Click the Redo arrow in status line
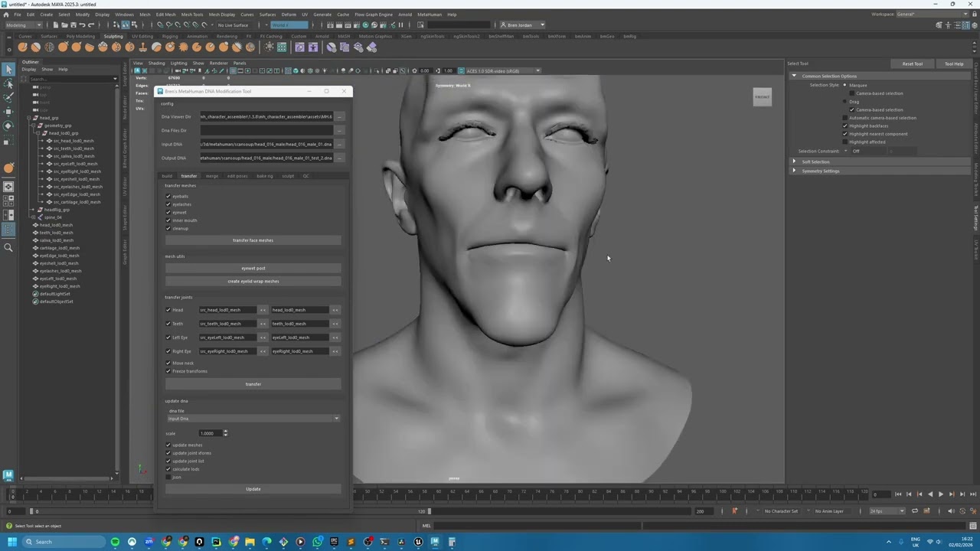 91,24
